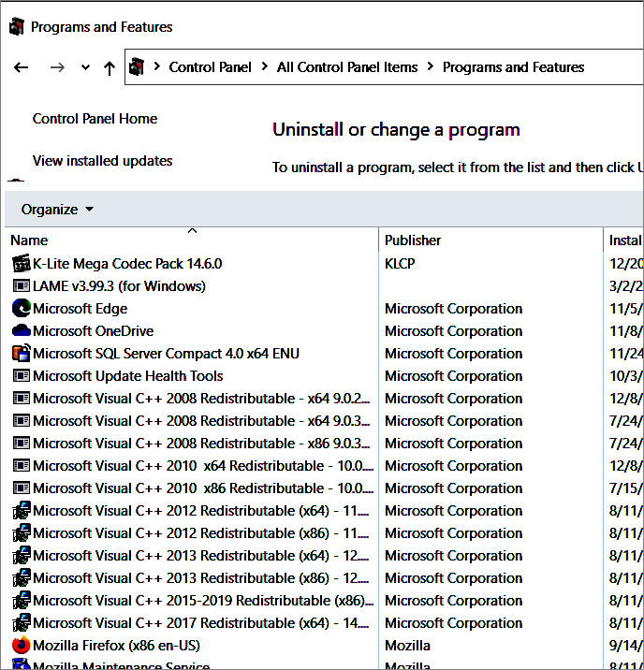The height and width of the screenshot is (670, 644).
Task: Click icon of Visual C++ 2013 Redistributable (x86)
Action: pos(21,577)
